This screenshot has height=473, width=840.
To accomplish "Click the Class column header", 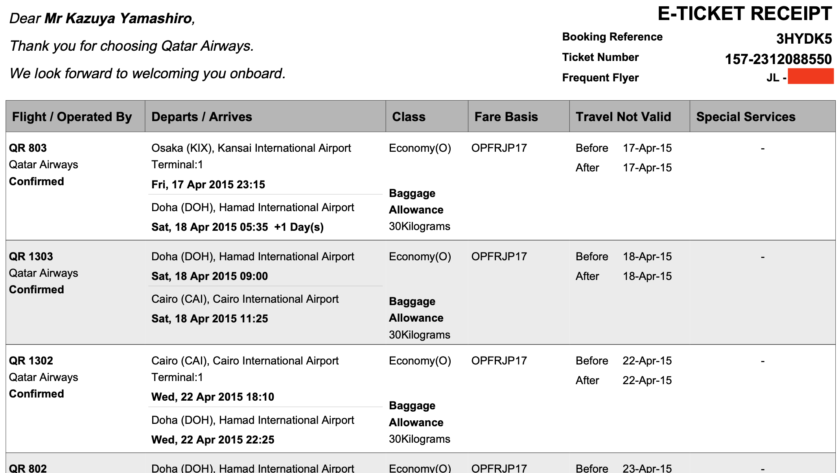I will [409, 117].
